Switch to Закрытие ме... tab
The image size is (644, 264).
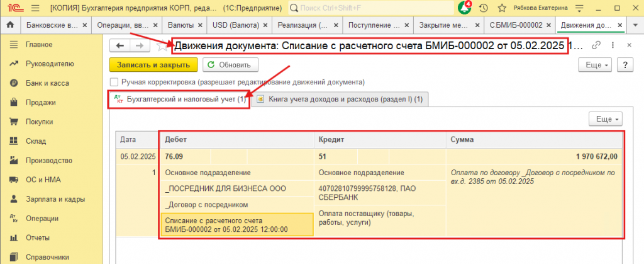tap(444, 25)
